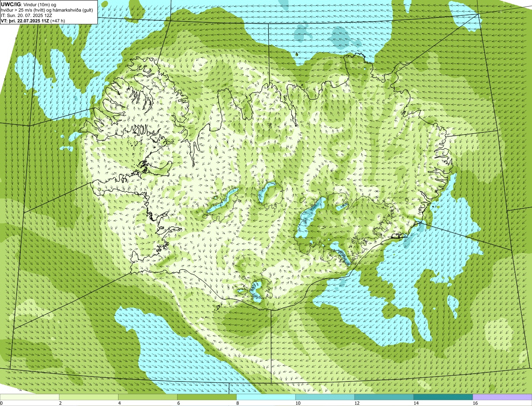The height and width of the screenshot is (406, 532).
Task: Click the colorbar label "8"
Action: pyautogui.click(x=238, y=403)
